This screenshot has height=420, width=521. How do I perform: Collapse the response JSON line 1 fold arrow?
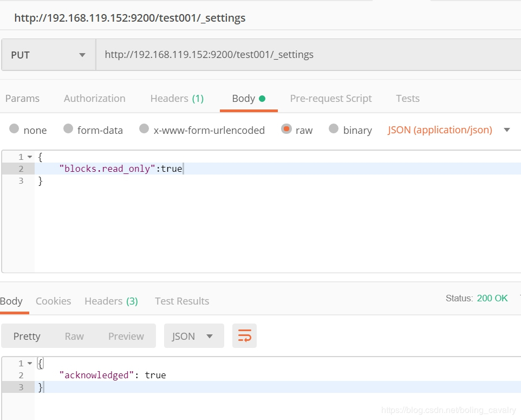pyautogui.click(x=30, y=363)
